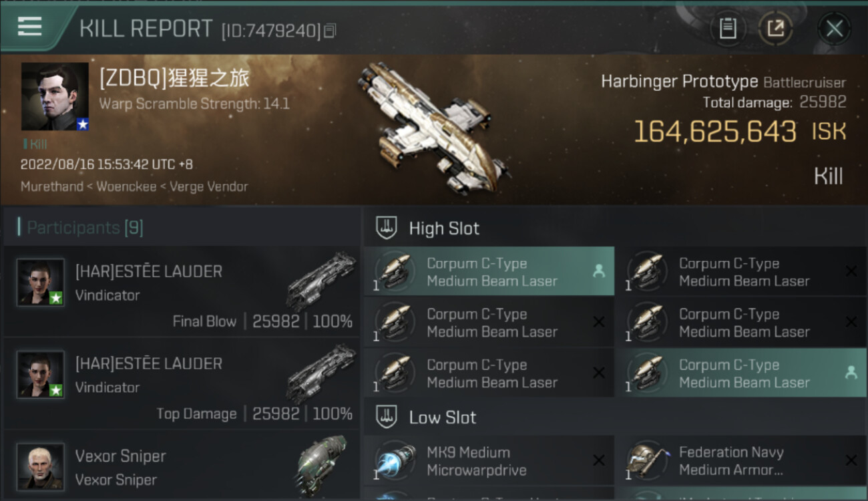The width and height of the screenshot is (868, 501).
Task: Click the share export icon
Action: pos(775,29)
